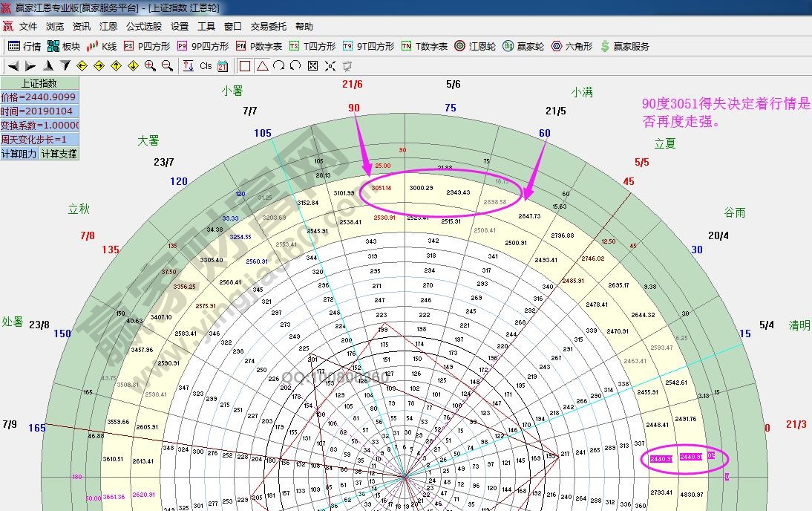Click the 价格 price input field

39,97
